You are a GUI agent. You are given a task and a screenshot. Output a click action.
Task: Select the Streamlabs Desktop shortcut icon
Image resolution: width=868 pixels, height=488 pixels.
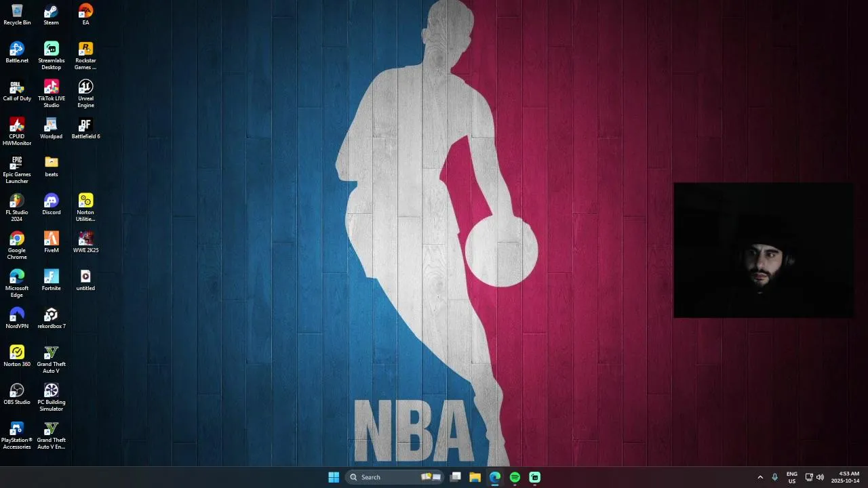click(x=51, y=56)
